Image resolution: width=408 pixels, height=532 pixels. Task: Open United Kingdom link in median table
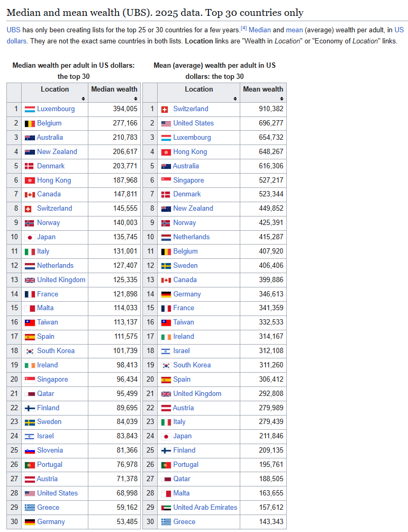click(61, 279)
